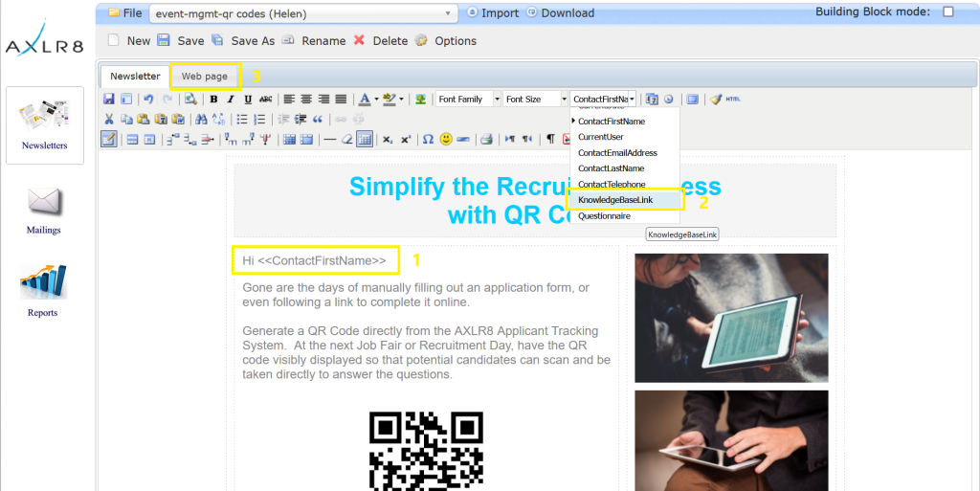Toggle strikethrough ABC formatting

coord(266,99)
